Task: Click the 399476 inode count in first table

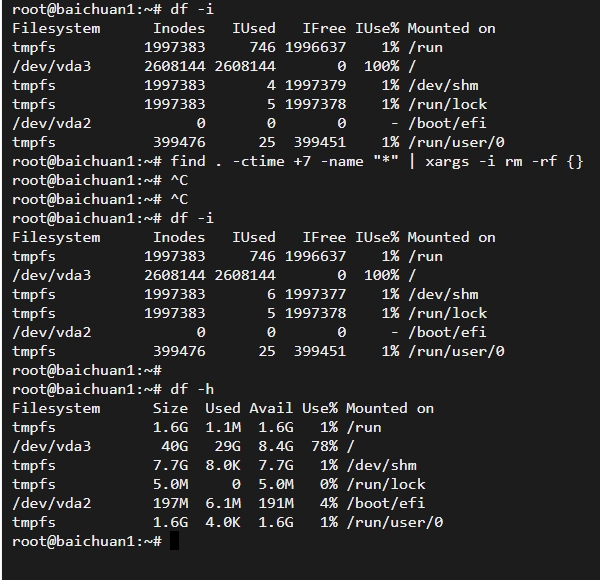Action: (x=179, y=142)
